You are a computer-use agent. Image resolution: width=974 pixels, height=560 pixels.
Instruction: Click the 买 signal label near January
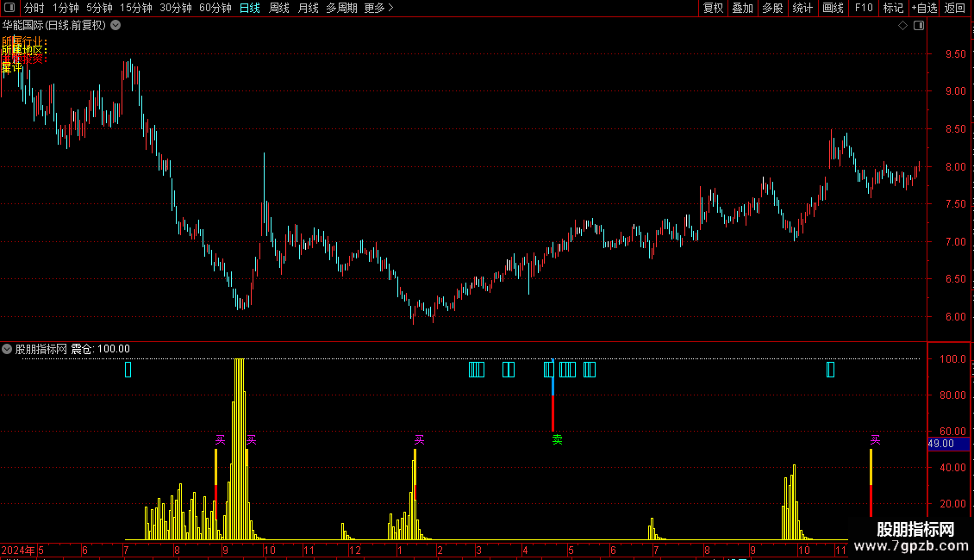(419, 440)
